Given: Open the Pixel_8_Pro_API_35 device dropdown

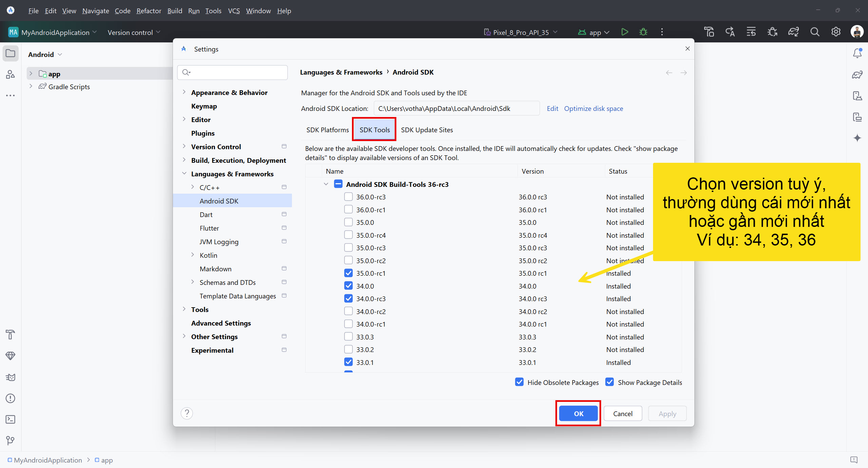Looking at the screenshot, I should pyautogui.click(x=520, y=32).
